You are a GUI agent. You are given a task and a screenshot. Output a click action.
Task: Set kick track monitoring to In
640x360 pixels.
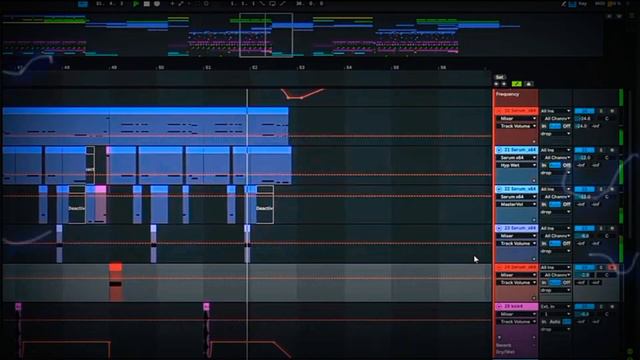click(x=544, y=322)
